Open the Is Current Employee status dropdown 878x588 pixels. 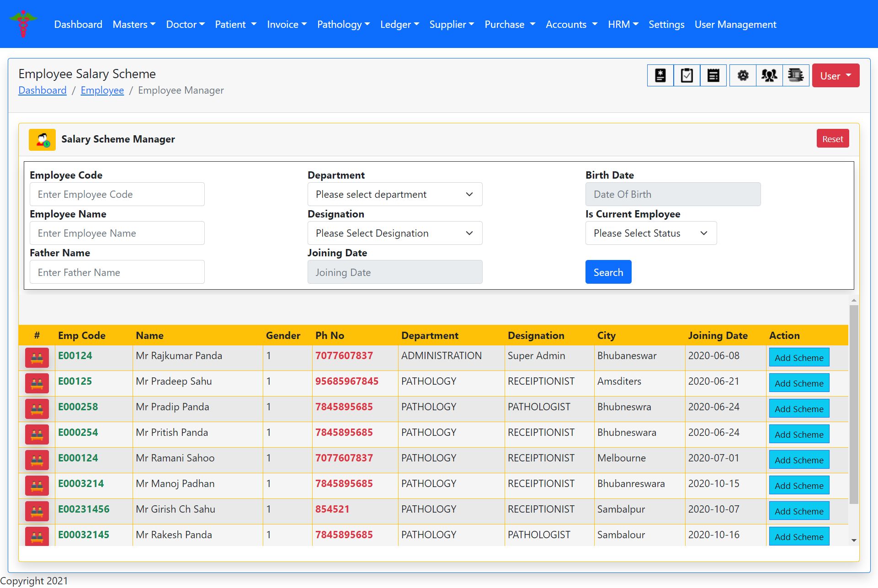(x=650, y=233)
